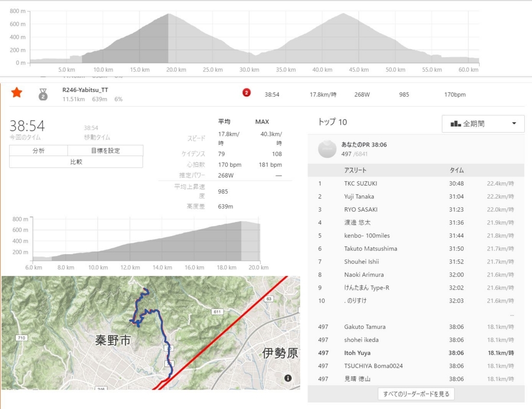Click the タイム column header
The height and width of the screenshot is (409, 532).
(x=457, y=170)
